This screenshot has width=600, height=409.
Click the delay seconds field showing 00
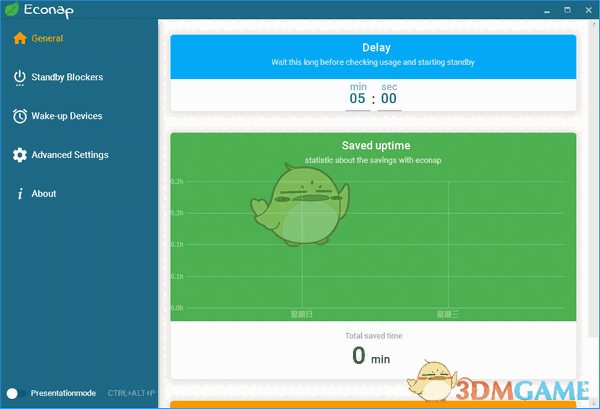point(389,98)
